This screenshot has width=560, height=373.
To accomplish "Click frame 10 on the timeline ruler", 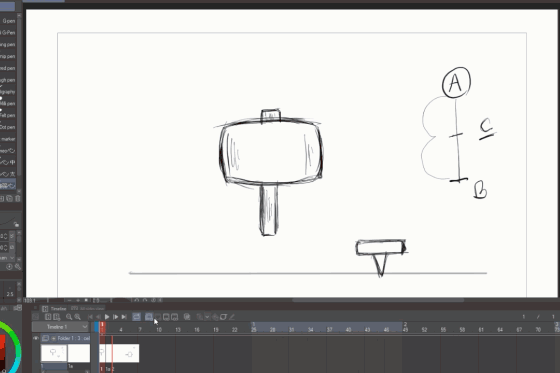I will coord(159,329).
